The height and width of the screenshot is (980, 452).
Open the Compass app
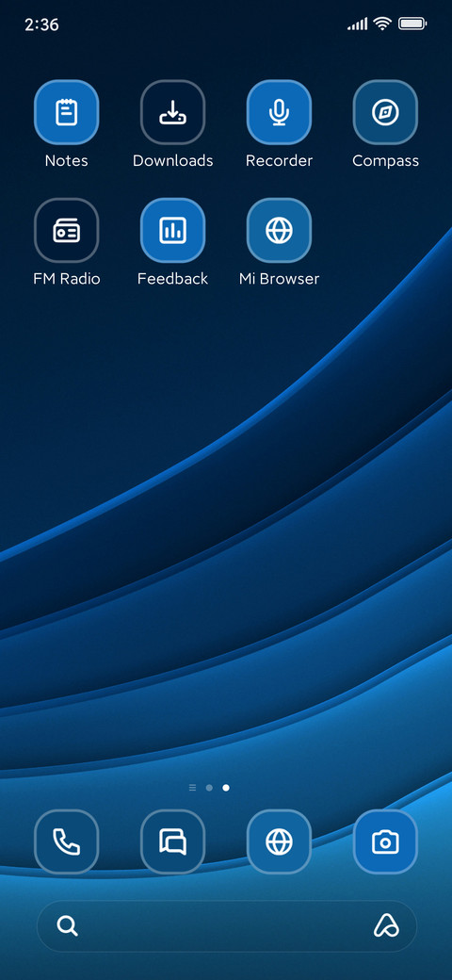click(385, 112)
